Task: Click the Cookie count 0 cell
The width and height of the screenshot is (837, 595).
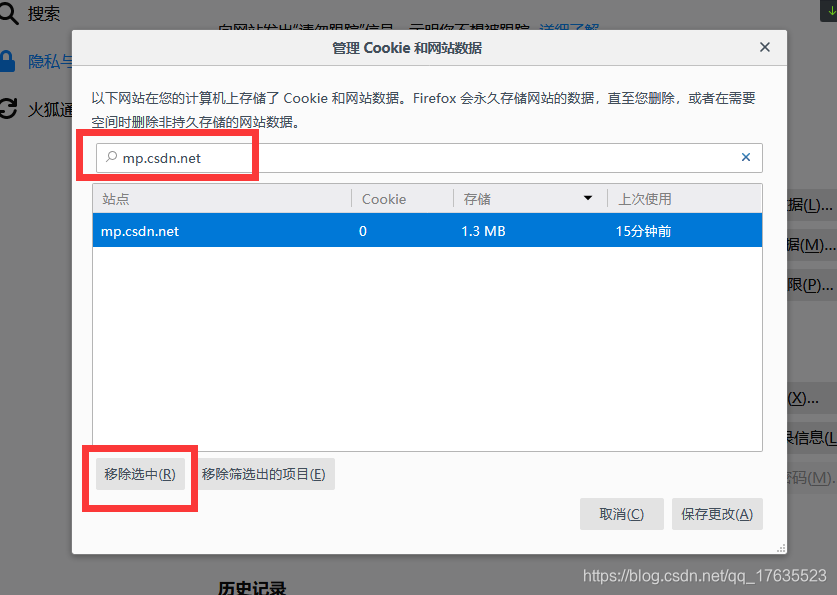Action: (362, 231)
